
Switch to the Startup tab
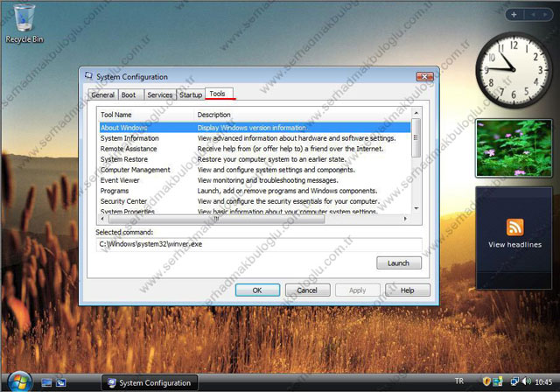tap(191, 94)
